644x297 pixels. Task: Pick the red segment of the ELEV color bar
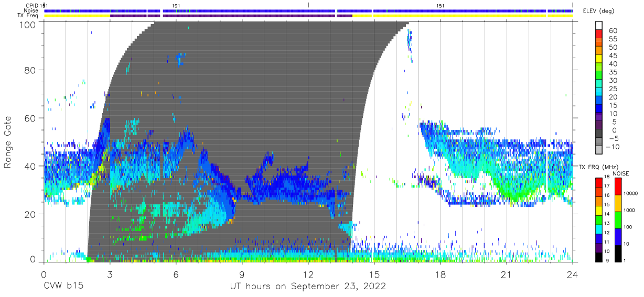[x=599, y=35]
